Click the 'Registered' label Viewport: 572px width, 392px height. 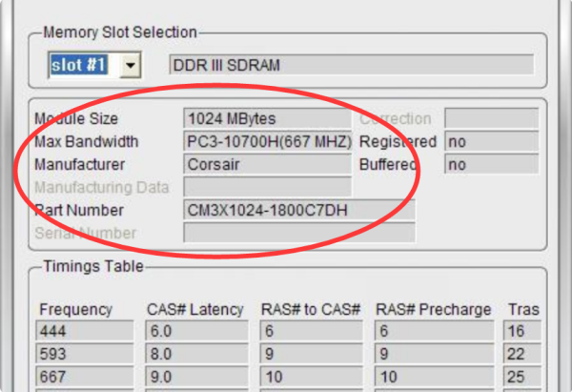(398, 141)
